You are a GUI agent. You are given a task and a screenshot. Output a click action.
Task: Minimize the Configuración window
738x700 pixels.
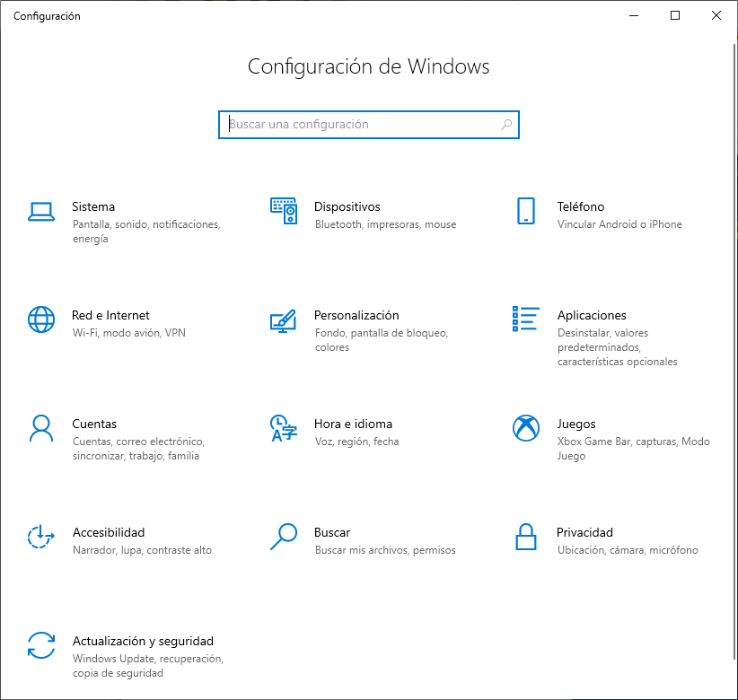[634, 15]
